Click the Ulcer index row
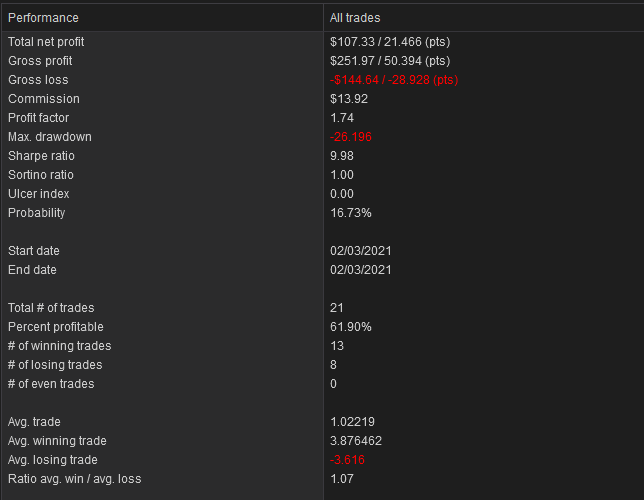 point(323,194)
